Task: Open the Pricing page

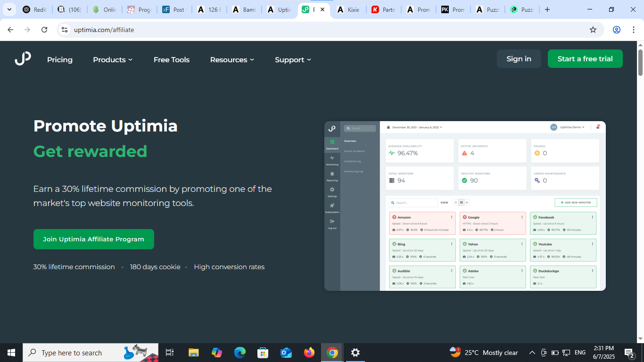Action: click(60, 59)
